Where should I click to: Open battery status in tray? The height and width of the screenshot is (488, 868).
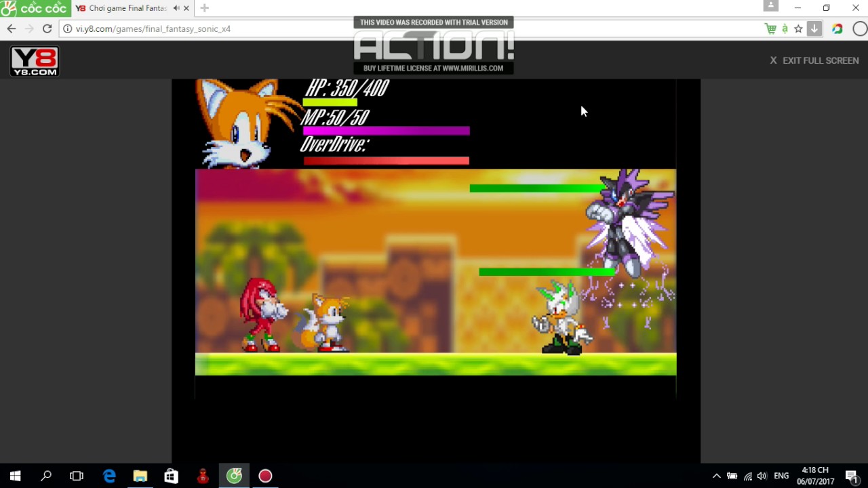tap(732, 476)
